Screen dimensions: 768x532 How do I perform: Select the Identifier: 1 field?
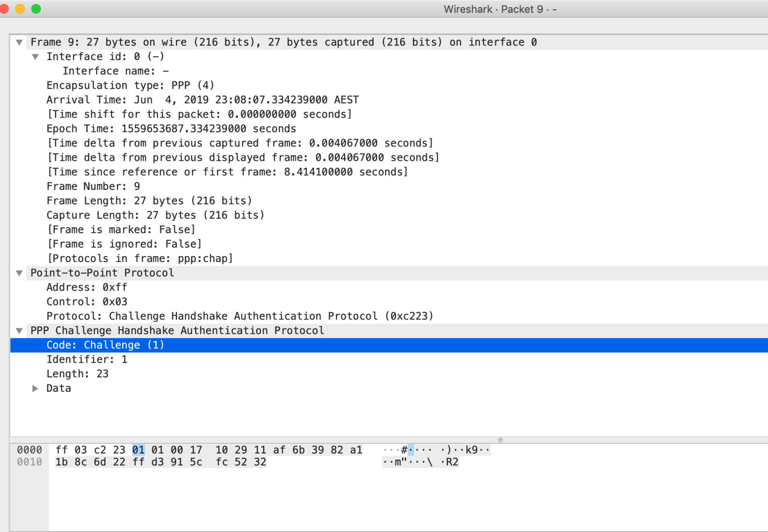click(87, 359)
